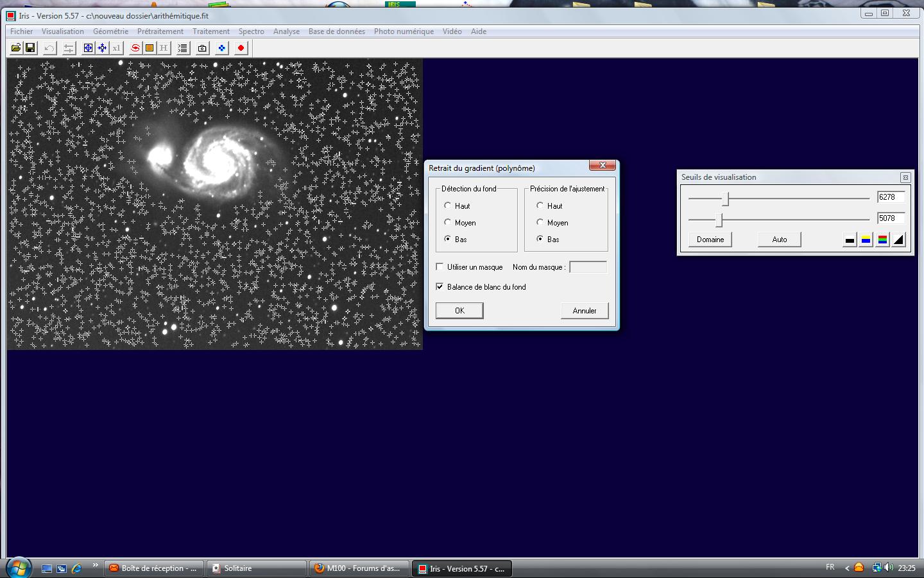
Task: Click the lower threshold slider handle
Action: coord(719,220)
